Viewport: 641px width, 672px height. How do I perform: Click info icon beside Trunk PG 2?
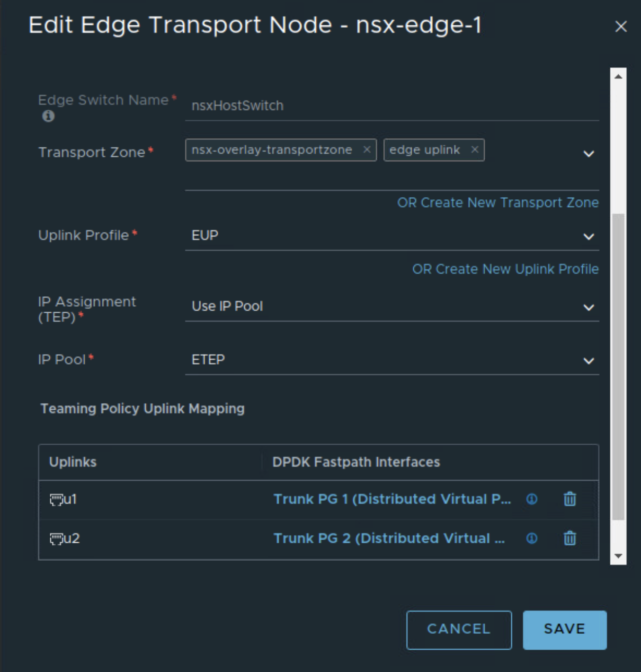click(532, 538)
